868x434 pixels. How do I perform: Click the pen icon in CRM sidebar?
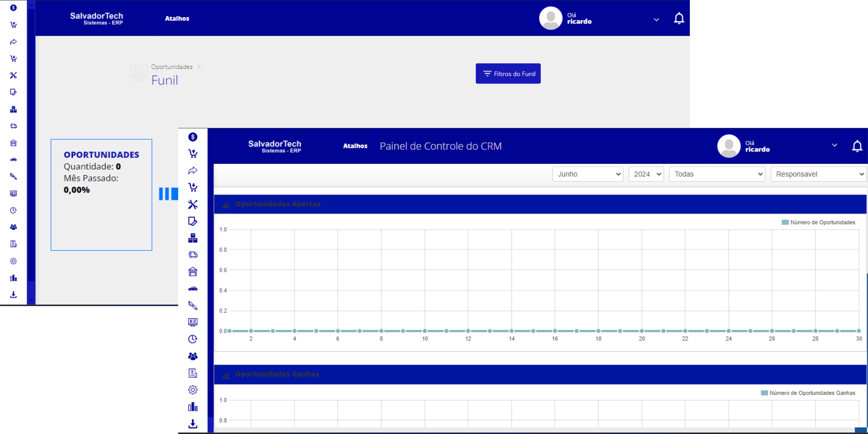click(x=193, y=306)
